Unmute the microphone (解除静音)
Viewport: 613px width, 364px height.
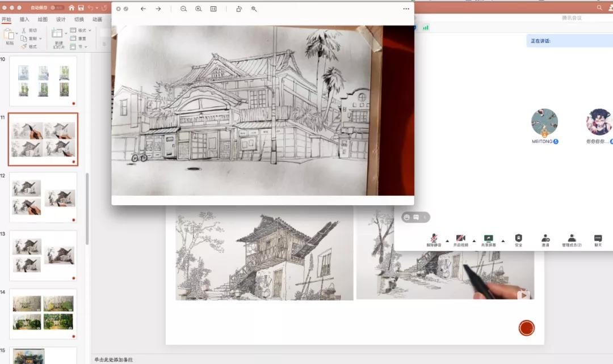click(x=433, y=239)
